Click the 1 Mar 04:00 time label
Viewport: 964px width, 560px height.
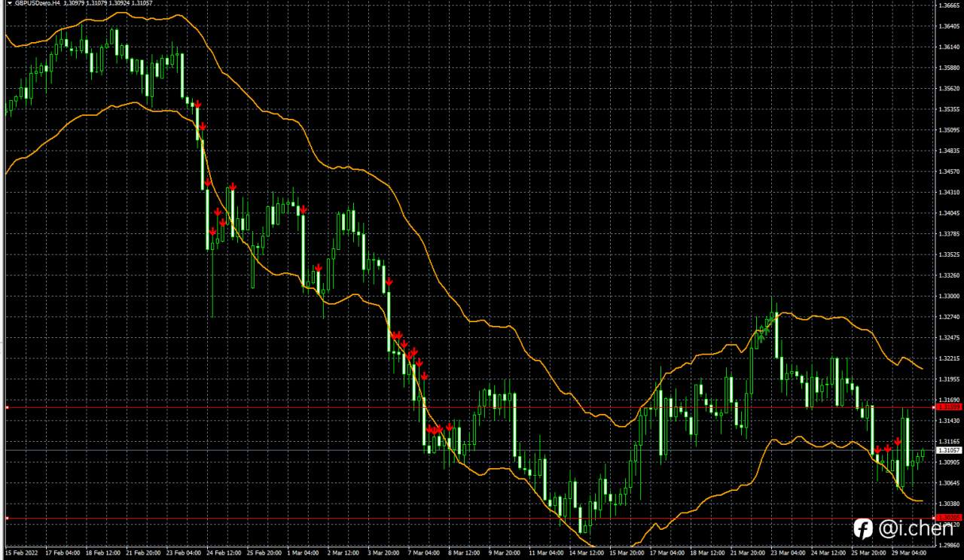pos(304,553)
